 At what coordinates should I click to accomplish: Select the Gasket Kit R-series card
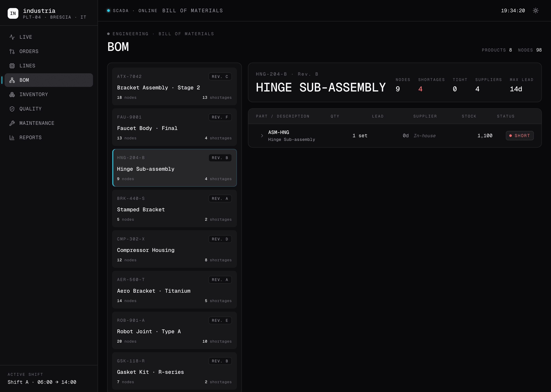[x=174, y=371]
